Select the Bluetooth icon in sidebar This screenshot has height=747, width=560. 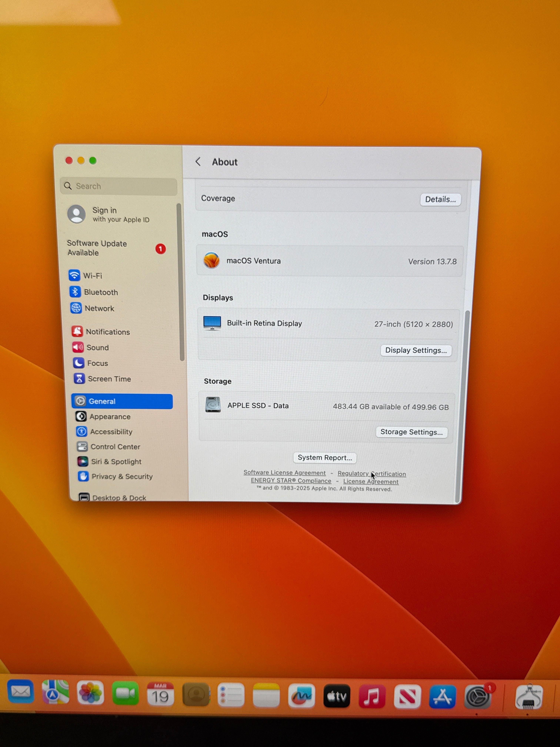tap(75, 291)
